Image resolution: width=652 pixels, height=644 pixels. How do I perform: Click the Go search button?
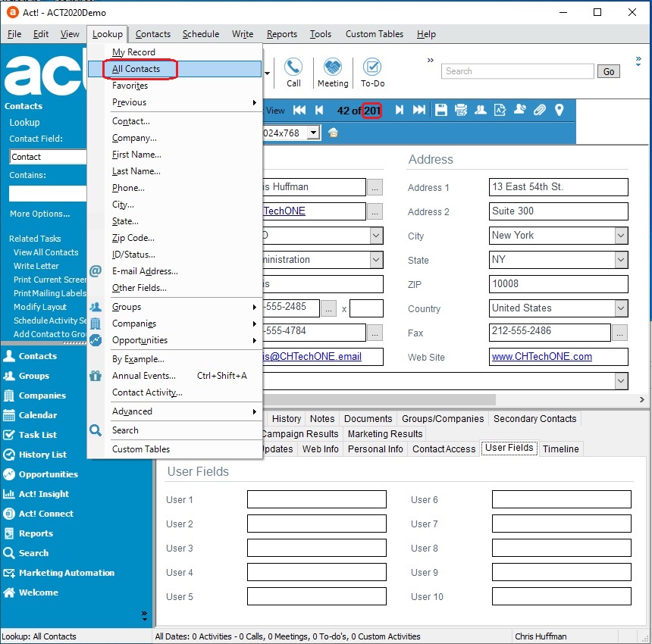tap(608, 71)
